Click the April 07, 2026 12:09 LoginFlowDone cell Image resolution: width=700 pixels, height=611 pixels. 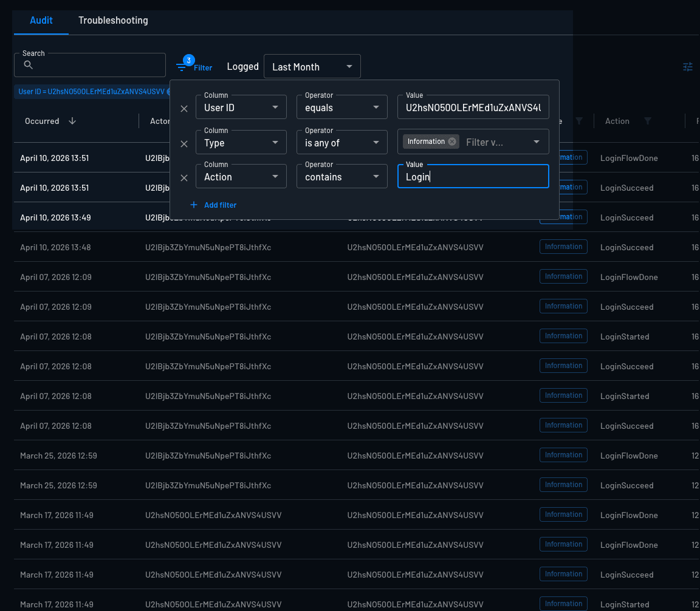629,277
